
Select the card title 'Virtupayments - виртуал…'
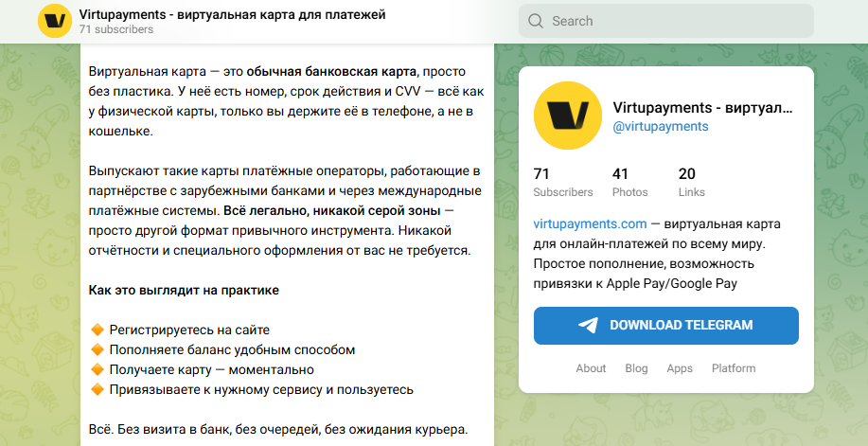[702, 108]
